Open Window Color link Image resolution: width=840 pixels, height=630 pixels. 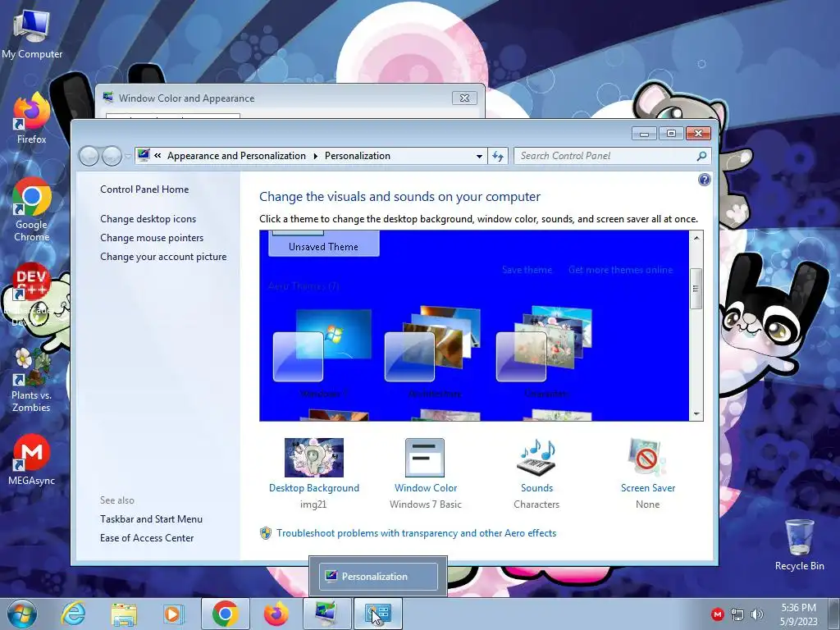(x=426, y=488)
